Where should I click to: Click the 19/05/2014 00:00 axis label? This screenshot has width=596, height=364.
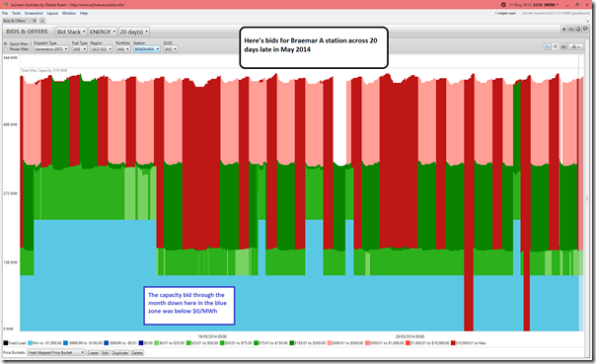(212, 336)
